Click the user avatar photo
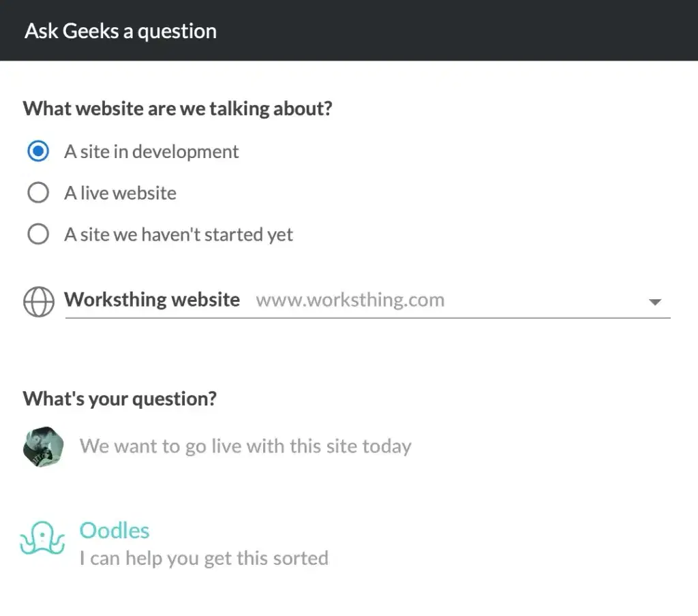Image resolution: width=698 pixels, height=616 pixels. 43,446
